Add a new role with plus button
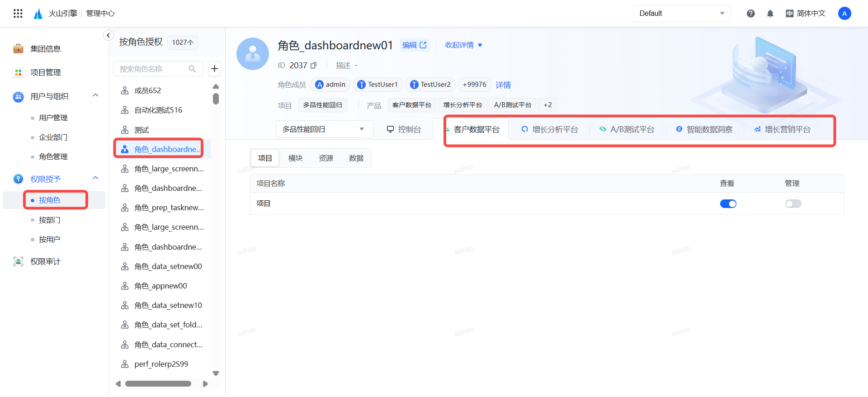 [x=215, y=69]
